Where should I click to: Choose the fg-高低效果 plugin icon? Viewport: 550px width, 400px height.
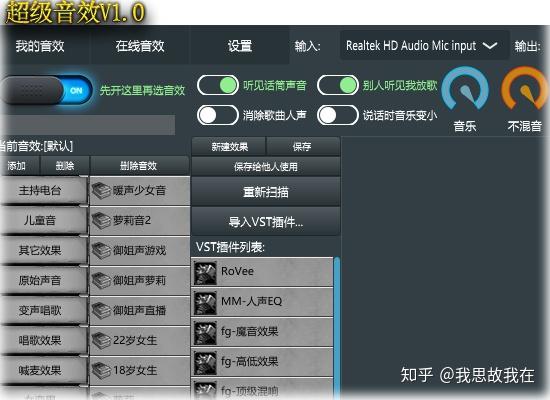click(205, 362)
